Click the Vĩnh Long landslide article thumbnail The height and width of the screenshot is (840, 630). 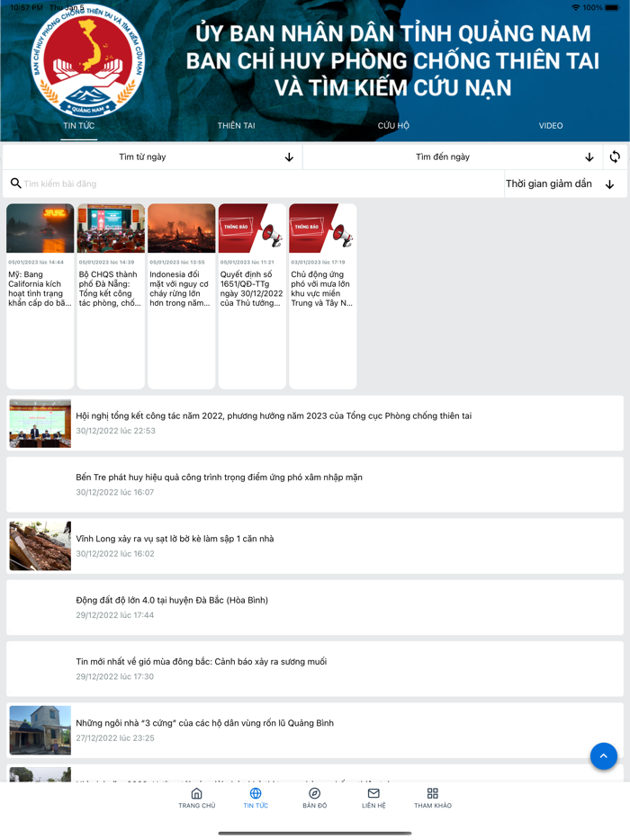click(x=40, y=546)
